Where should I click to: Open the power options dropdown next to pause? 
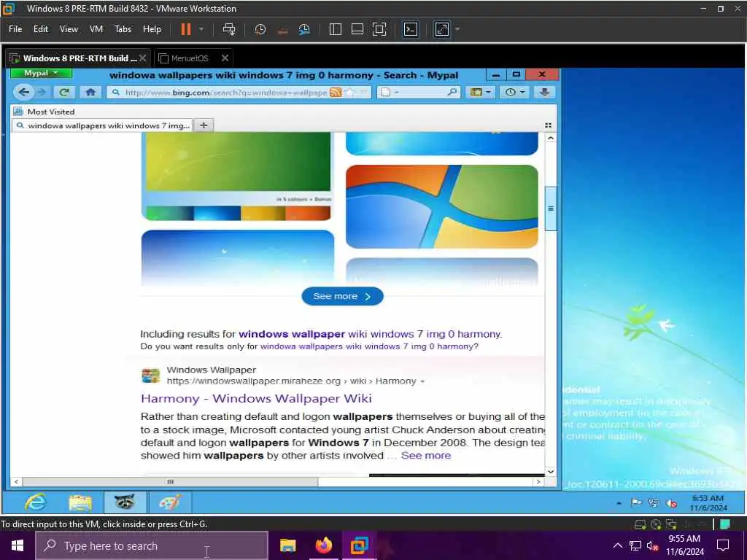[x=201, y=29]
